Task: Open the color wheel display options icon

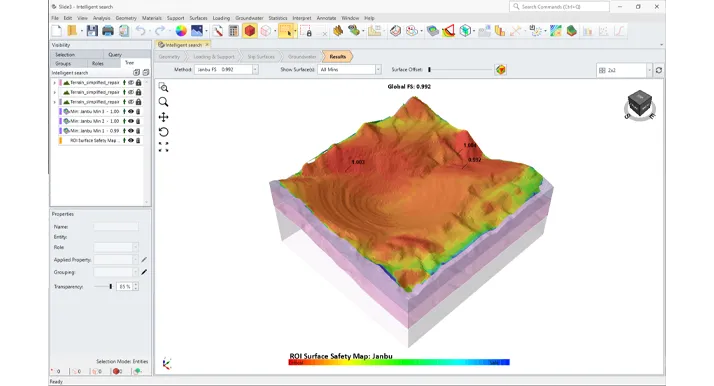Action: pos(181,31)
